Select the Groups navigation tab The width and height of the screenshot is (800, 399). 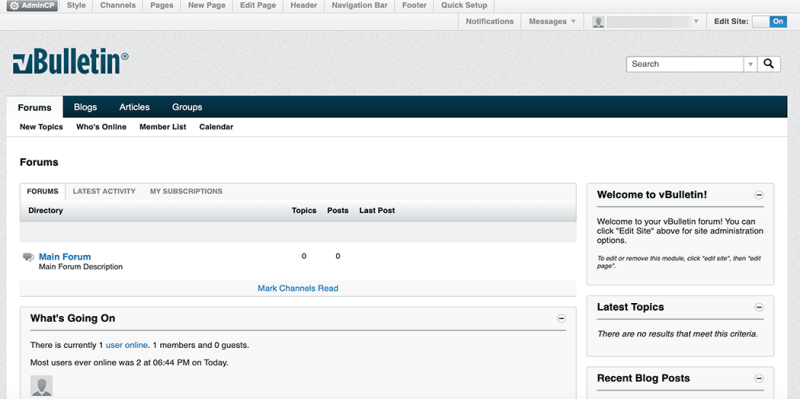coord(187,107)
